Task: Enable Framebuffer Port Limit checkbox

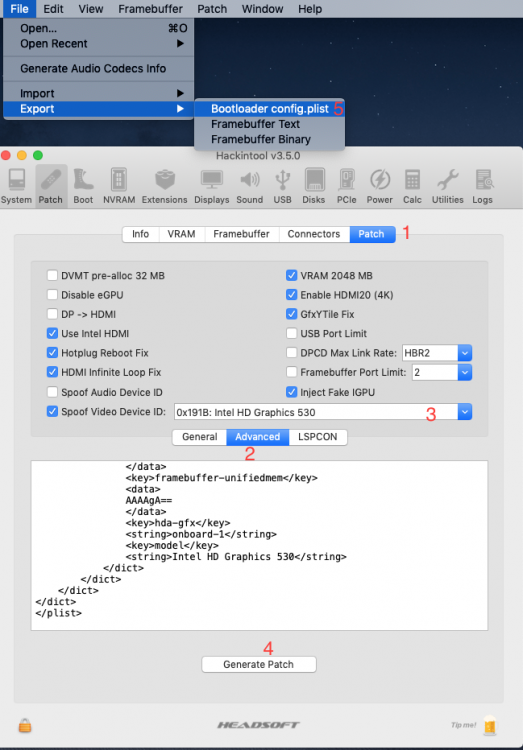Action: coord(291,372)
